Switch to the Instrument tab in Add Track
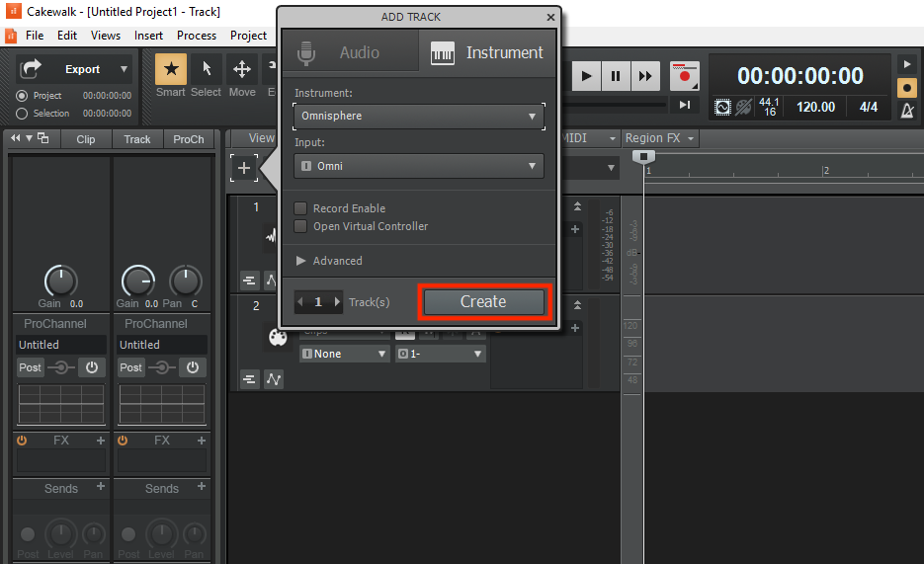924x564 pixels. click(x=487, y=52)
